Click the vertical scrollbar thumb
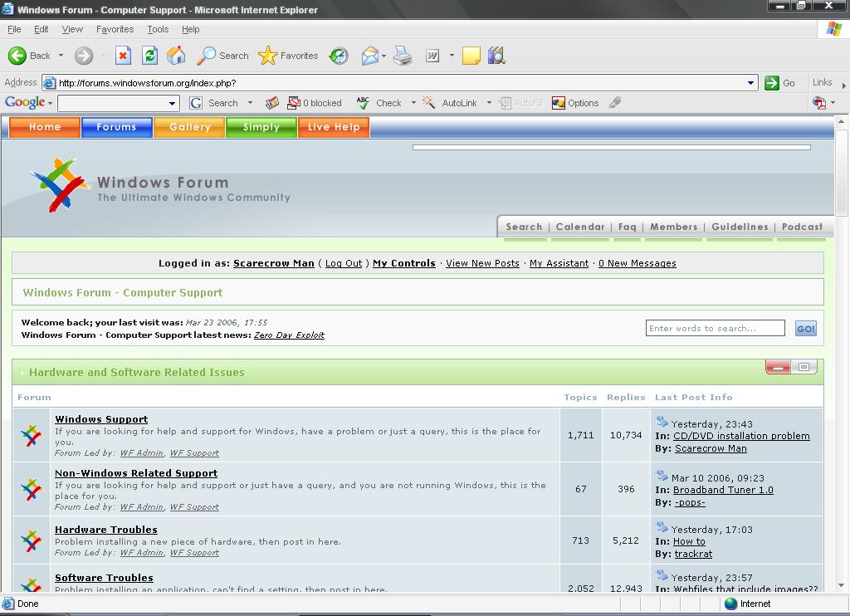This screenshot has width=850, height=616. click(842, 174)
